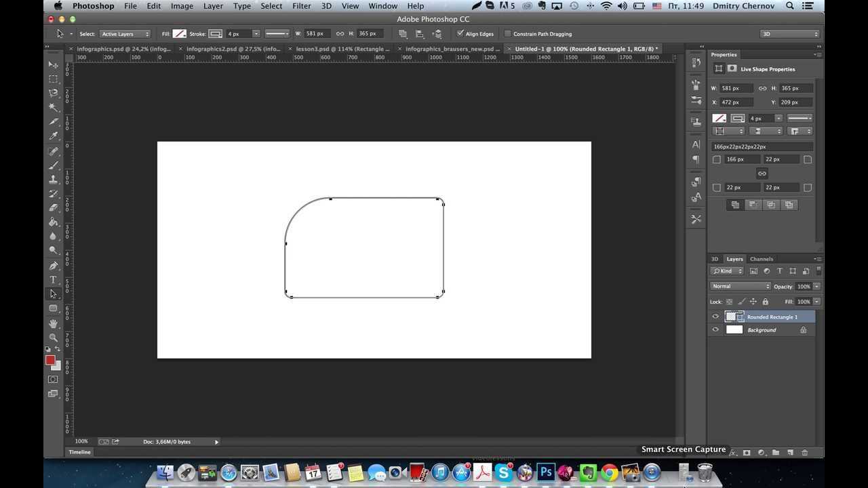
Task: Select the Lasso tool
Action: (x=54, y=93)
